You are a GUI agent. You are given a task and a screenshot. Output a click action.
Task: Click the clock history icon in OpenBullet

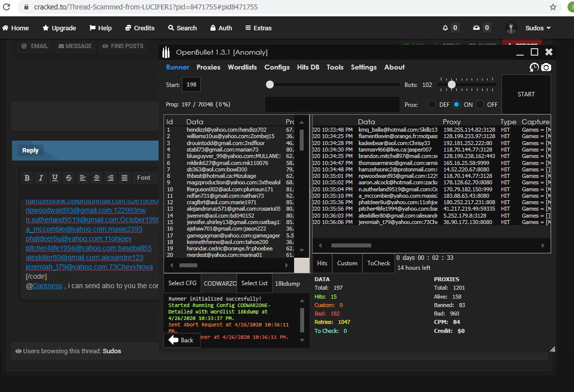[x=534, y=68]
